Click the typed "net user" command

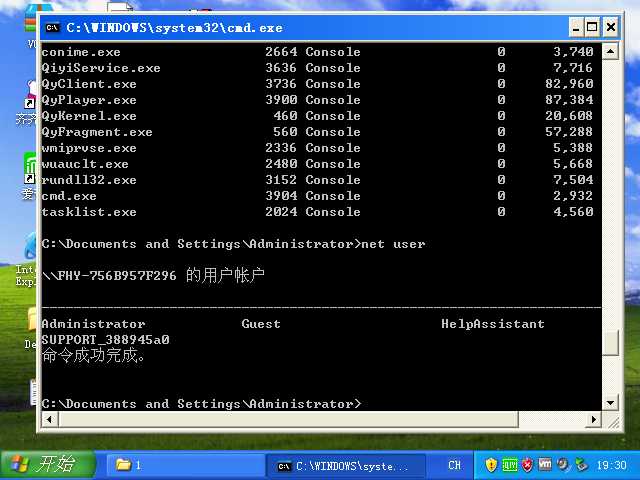point(393,244)
